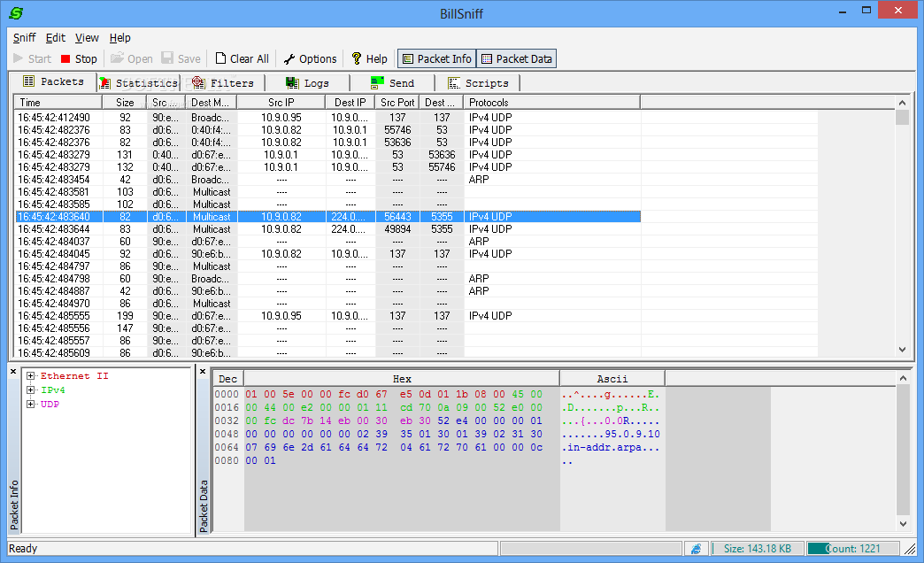This screenshot has height=563, width=924.
Task: Select packet row at 16:45:42:485609
Action: [327, 352]
